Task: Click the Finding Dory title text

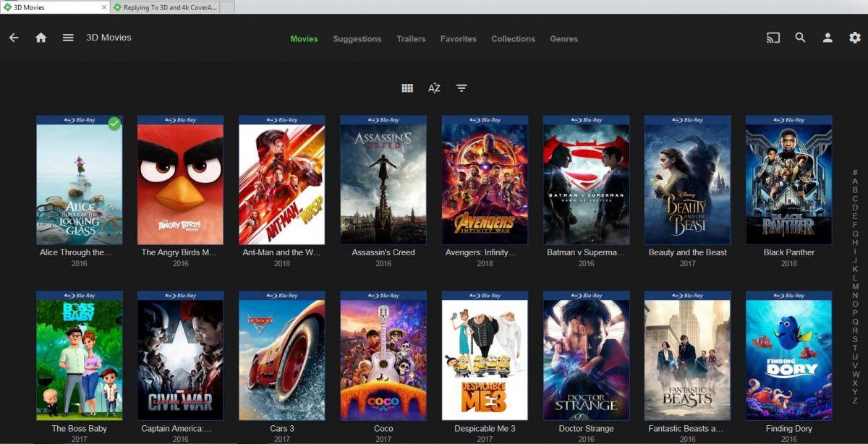Action: click(789, 429)
